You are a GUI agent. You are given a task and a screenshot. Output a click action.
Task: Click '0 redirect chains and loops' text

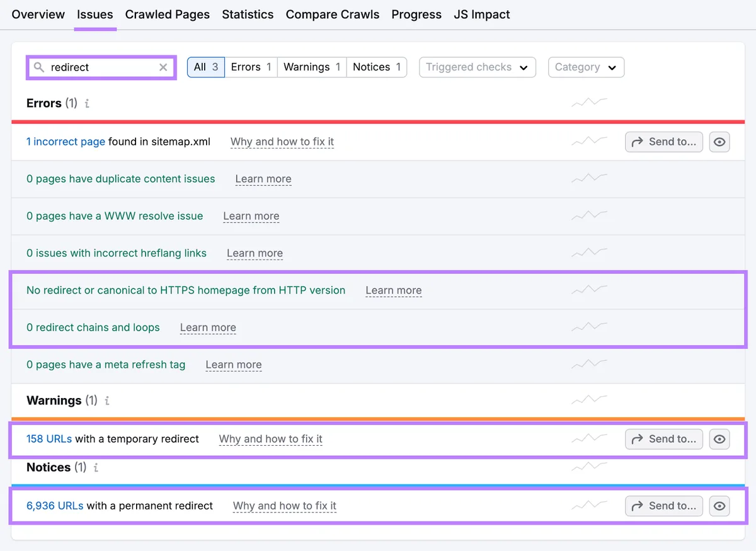(93, 327)
